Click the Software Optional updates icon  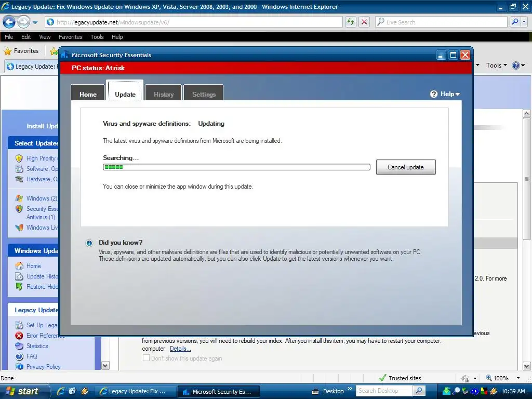point(19,169)
